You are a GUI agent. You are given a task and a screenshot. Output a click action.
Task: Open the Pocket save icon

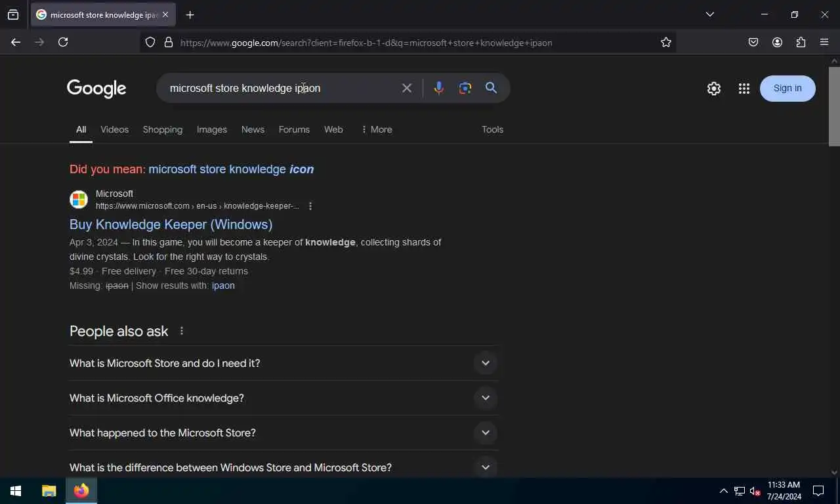[x=753, y=42]
